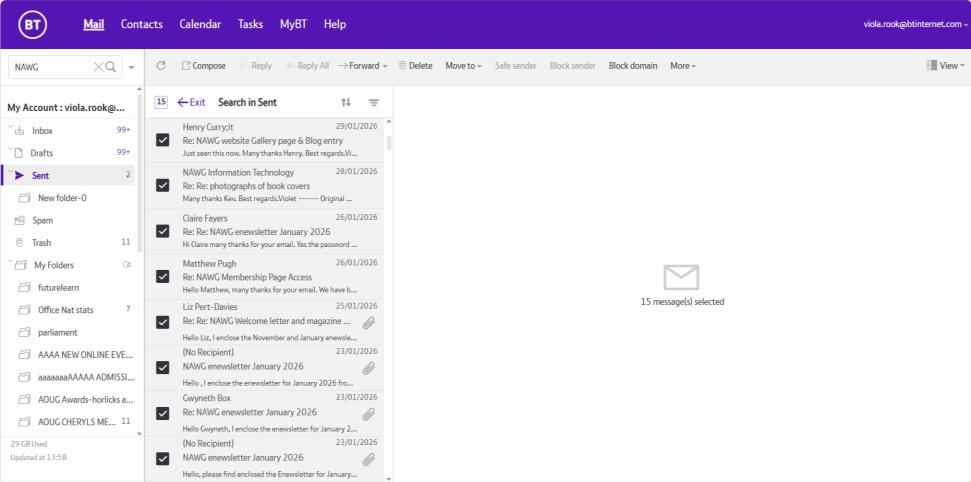Click the envelope icon in preview pane
971x482 pixels.
(x=681, y=277)
